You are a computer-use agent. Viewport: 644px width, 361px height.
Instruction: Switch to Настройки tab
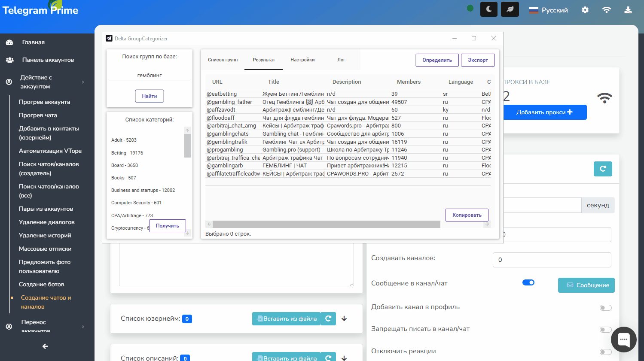click(302, 60)
